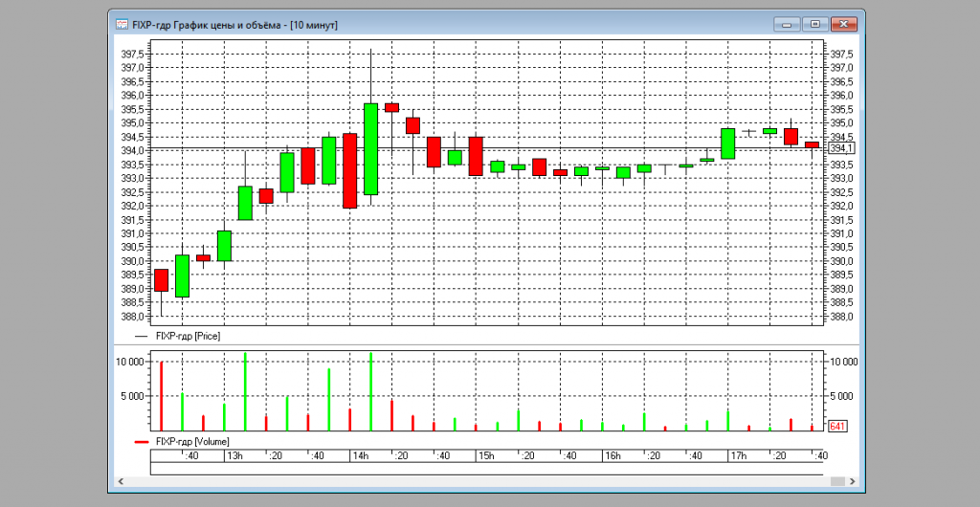Select the FIXP-гдр [Price] legend label
Image resolution: width=980 pixels, height=507 pixels.
(188, 337)
